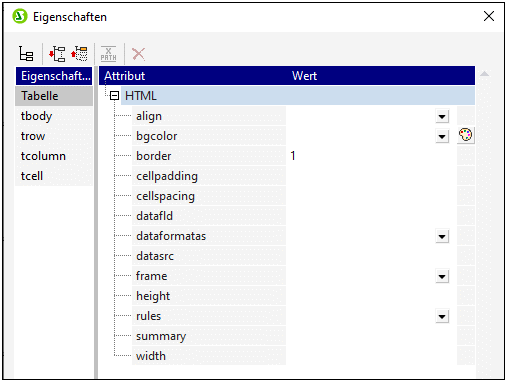The image size is (507, 382).
Task: Click the border value field showing 1
Action: [x=371, y=156]
